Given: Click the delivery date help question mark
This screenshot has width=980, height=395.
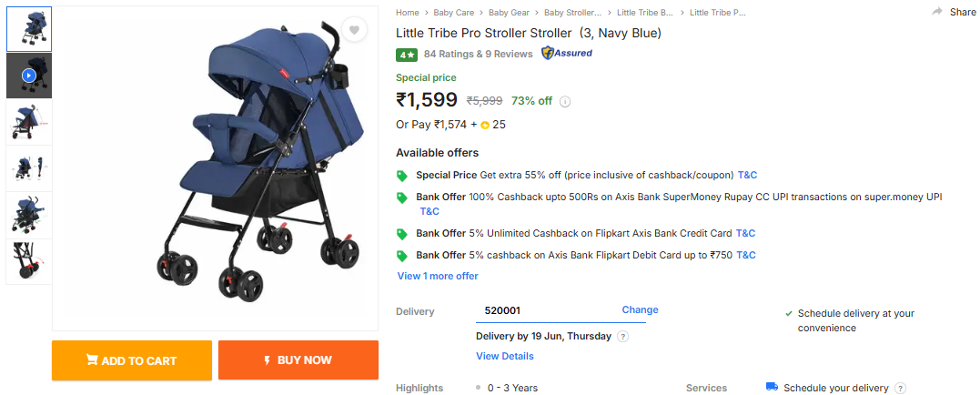Looking at the screenshot, I should click(622, 336).
